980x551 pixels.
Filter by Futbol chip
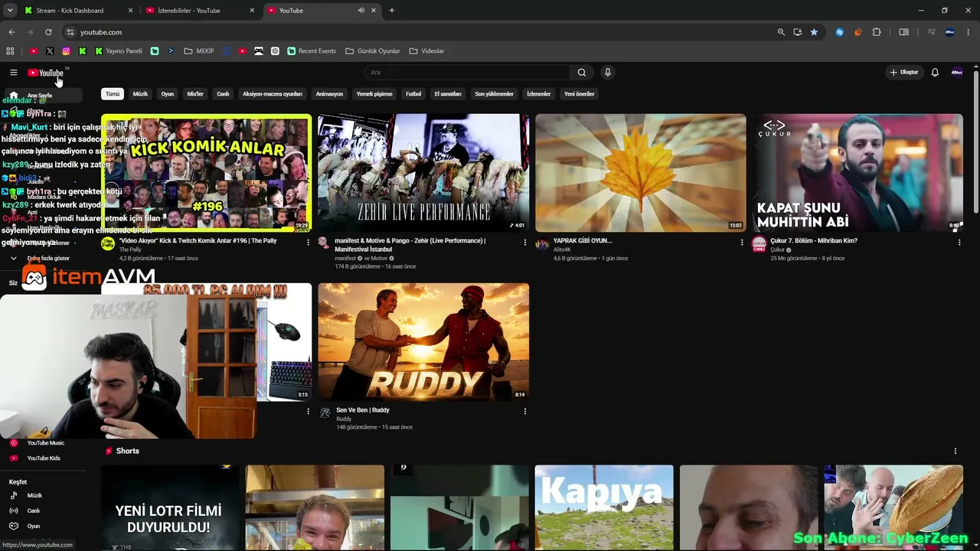click(x=413, y=94)
